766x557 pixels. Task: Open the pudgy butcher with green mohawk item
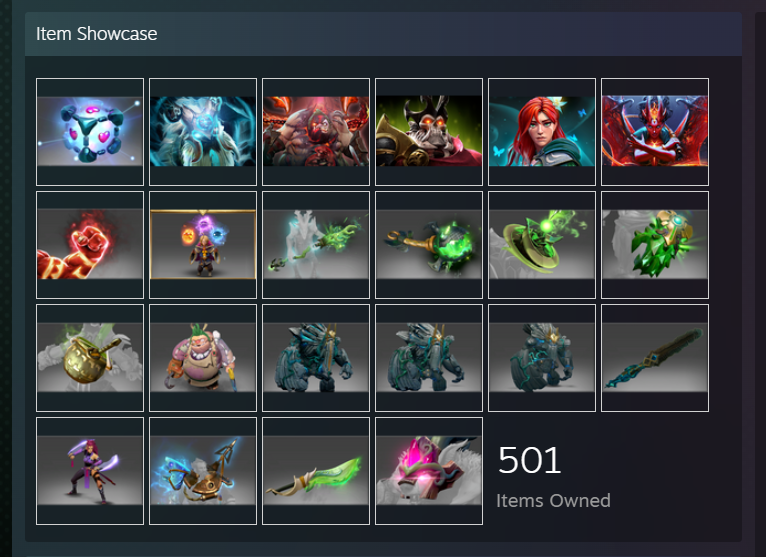click(x=203, y=358)
